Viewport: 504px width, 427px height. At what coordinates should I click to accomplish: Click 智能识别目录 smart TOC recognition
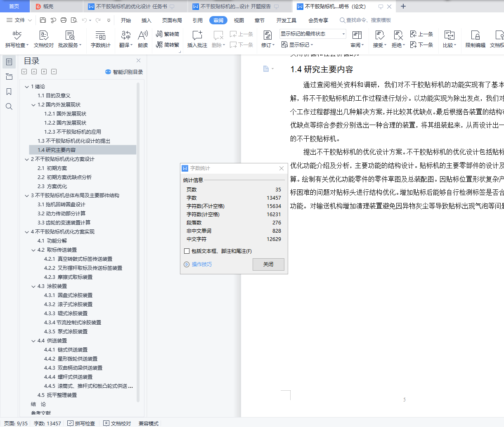[x=124, y=72]
